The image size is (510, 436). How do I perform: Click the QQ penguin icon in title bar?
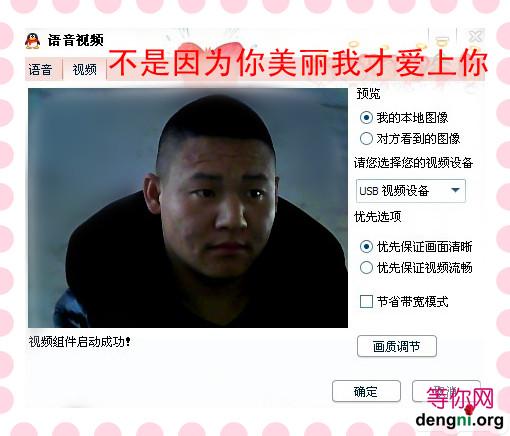pos(32,41)
